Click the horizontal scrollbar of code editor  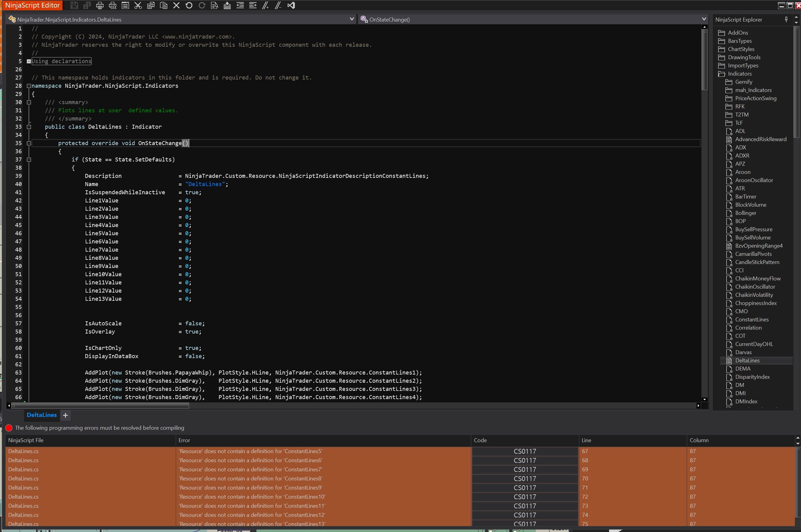pos(101,405)
